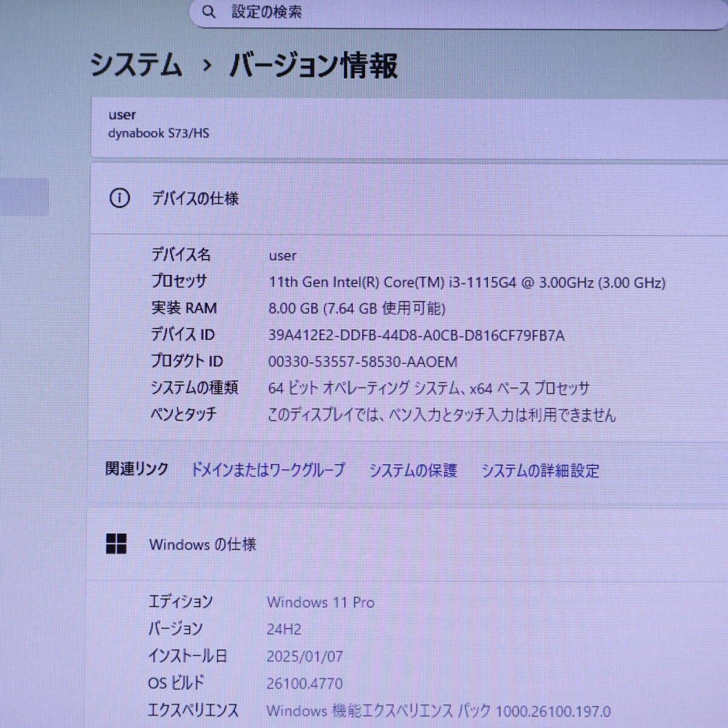Open ドメインまたはワークグループ link
The width and height of the screenshot is (728, 728).
(x=268, y=470)
